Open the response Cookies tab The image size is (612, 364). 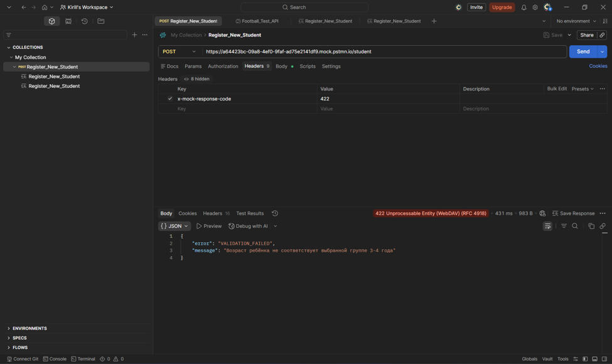pos(187,213)
